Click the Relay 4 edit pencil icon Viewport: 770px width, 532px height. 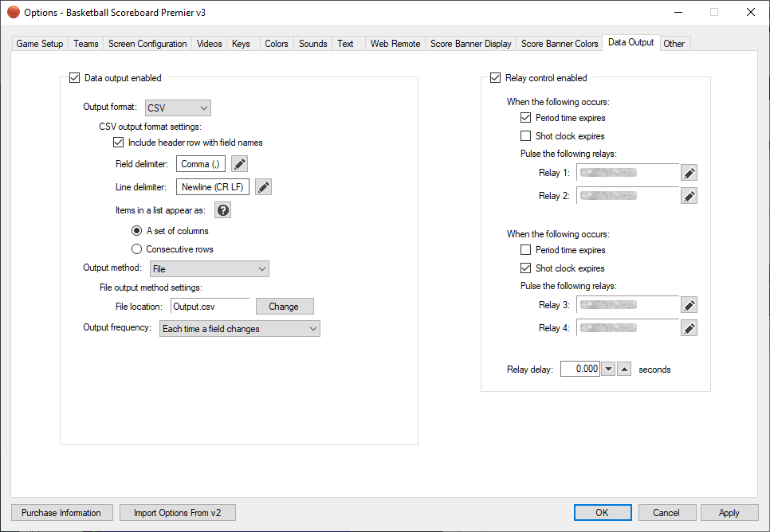point(689,328)
